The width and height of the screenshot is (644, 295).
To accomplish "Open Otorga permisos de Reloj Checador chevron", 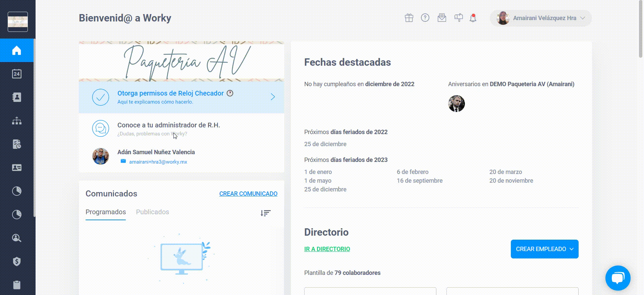I will (x=273, y=97).
